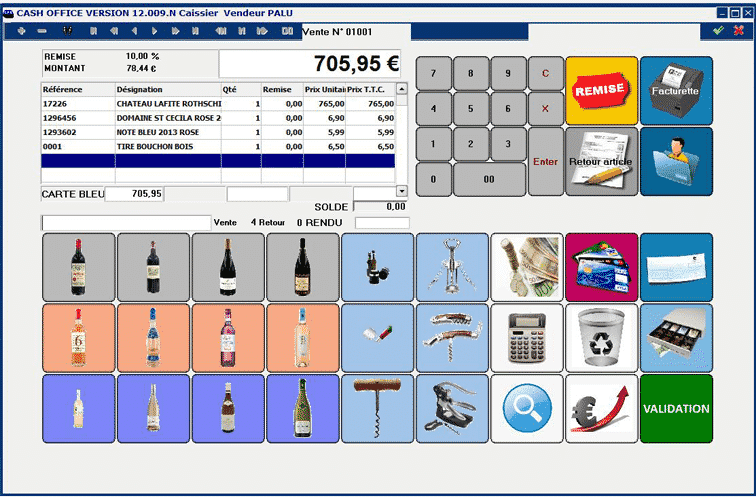The height and width of the screenshot is (497, 756).
Task: Click the CARTE BLEU amount field
Action: point(134,194)
